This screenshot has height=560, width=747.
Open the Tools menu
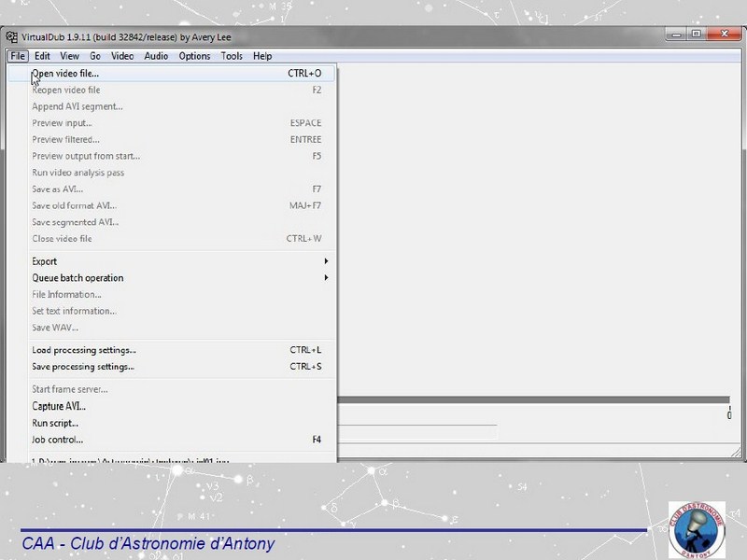pyautogui.click(x=232, y=56)
